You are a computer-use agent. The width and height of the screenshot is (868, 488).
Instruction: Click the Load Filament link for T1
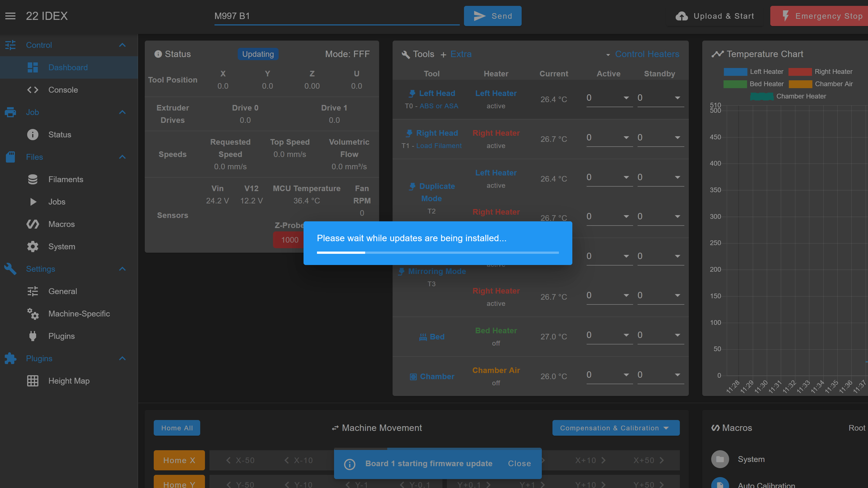click(x=439, y=146)
